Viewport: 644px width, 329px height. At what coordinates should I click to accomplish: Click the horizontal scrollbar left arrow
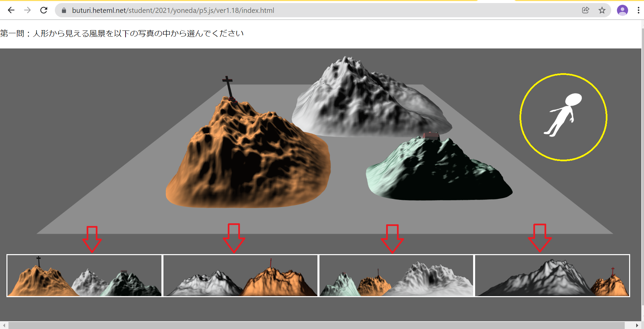(x=4, y=325)
